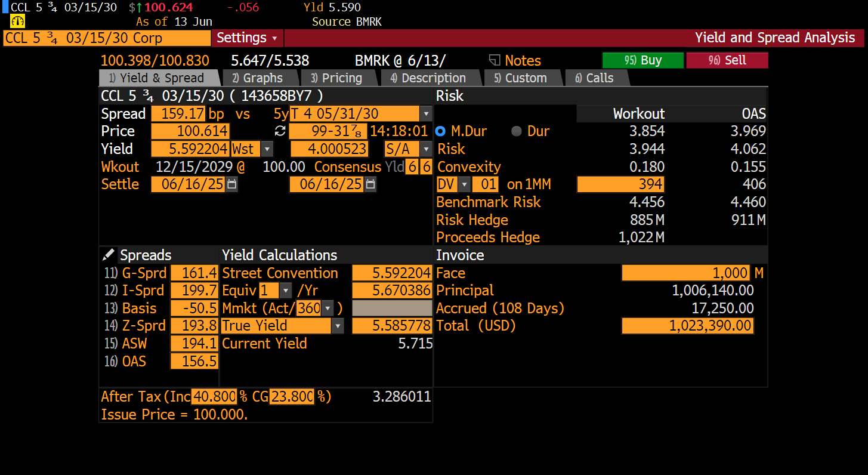Click the ASW spread link
This screenshot has width=868, height=475.
click(x=125, y=344)
